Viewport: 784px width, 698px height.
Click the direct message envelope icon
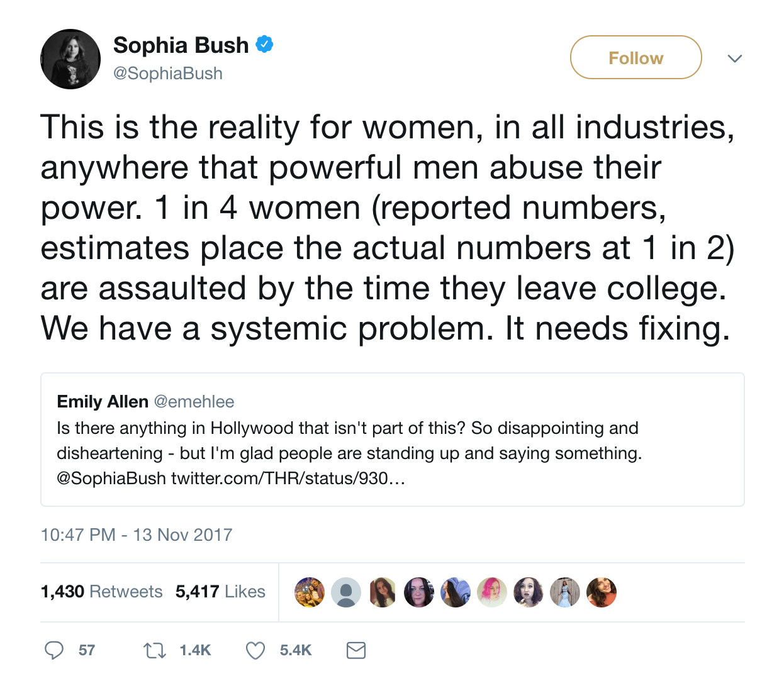click(x=356, y=650)
